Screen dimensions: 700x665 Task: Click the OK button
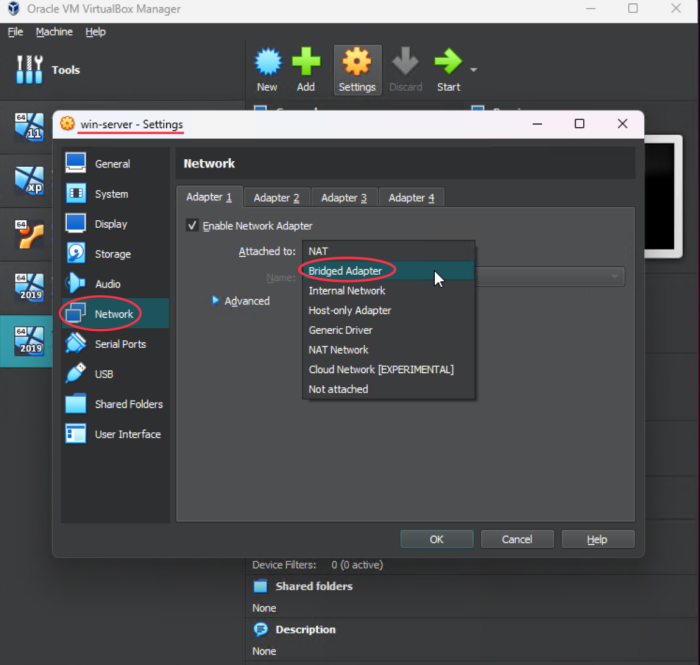(437, 539)
